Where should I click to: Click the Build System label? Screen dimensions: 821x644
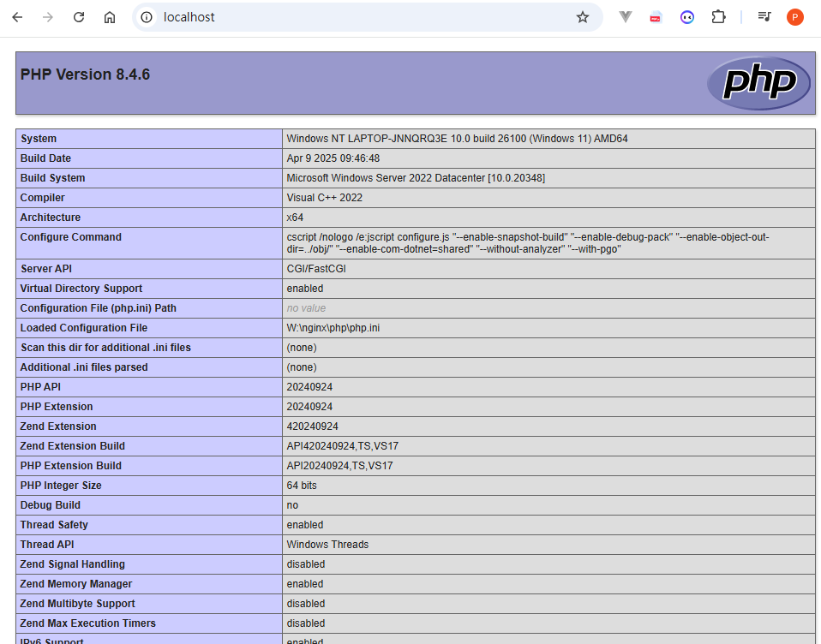[x=52, y=178]
